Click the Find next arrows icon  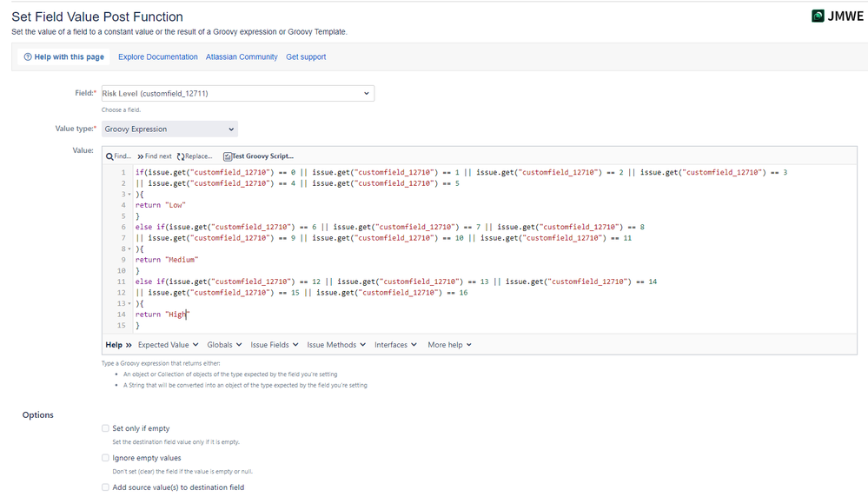[141, 156]
